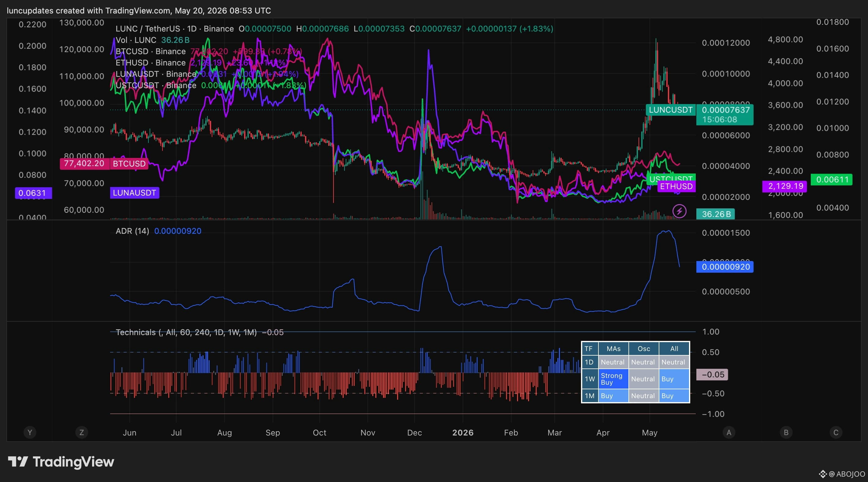868x482 pixels.
Task: Click the Dec label on time axis
Action: tap(415, 432)
